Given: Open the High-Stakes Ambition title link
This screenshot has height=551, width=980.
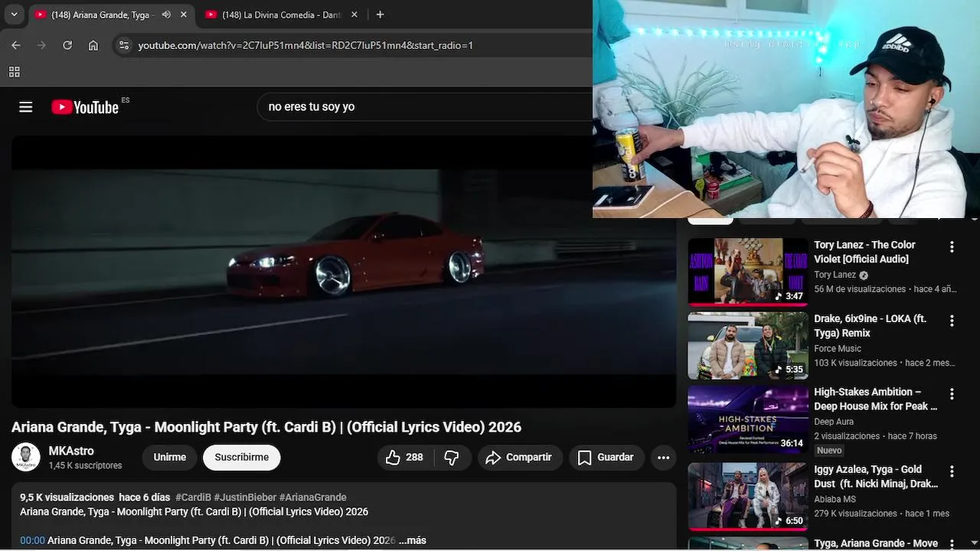Looking at the screenshot, I should tap(876, 399).
